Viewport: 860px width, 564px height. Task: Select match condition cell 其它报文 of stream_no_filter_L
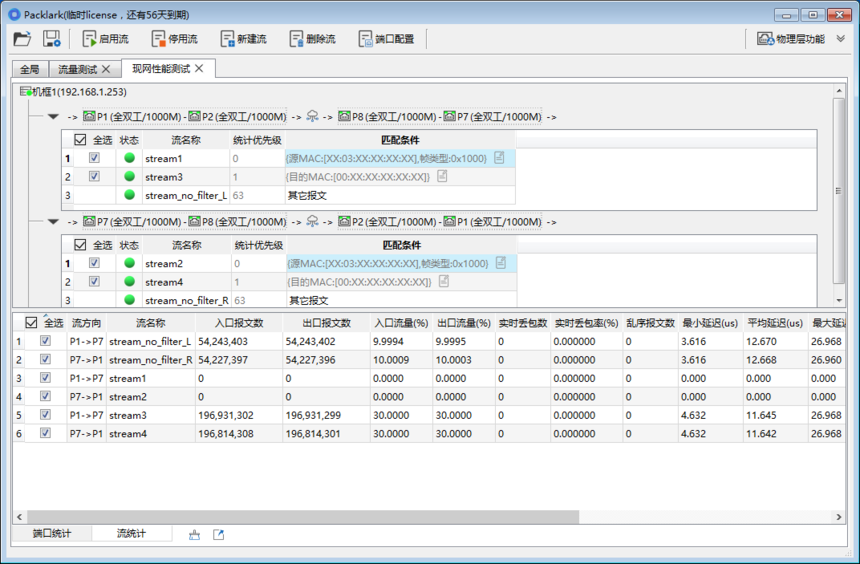click(x=400, y=195)
